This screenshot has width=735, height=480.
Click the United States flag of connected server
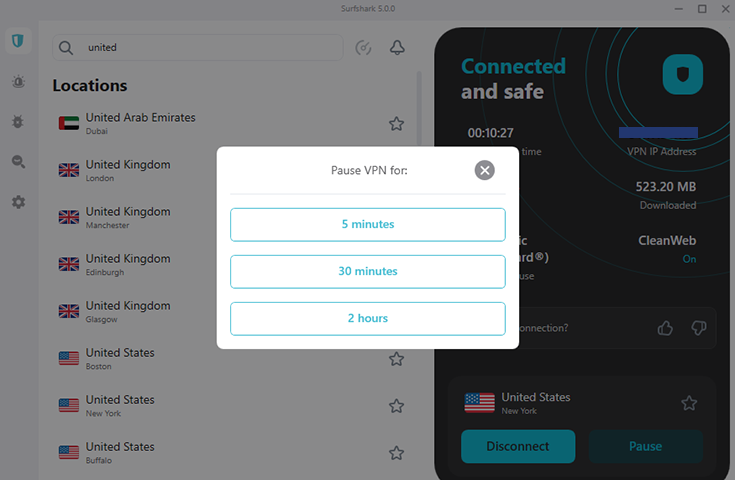coord(480,403)
